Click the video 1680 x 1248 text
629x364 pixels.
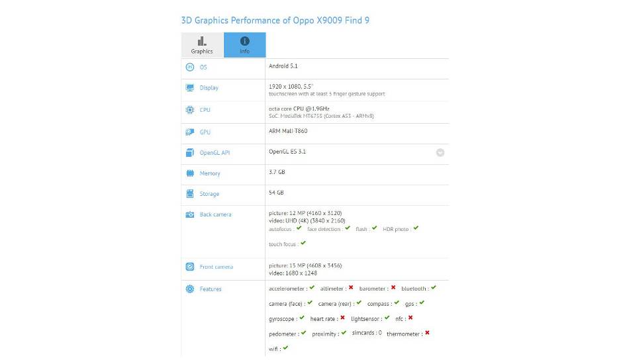click(x=293, y=273)
